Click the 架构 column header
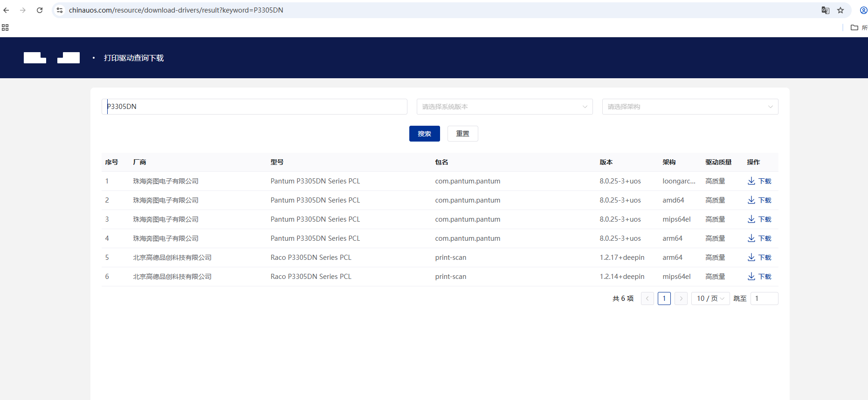This screenshot has width=868, height=400. point(669,162)
